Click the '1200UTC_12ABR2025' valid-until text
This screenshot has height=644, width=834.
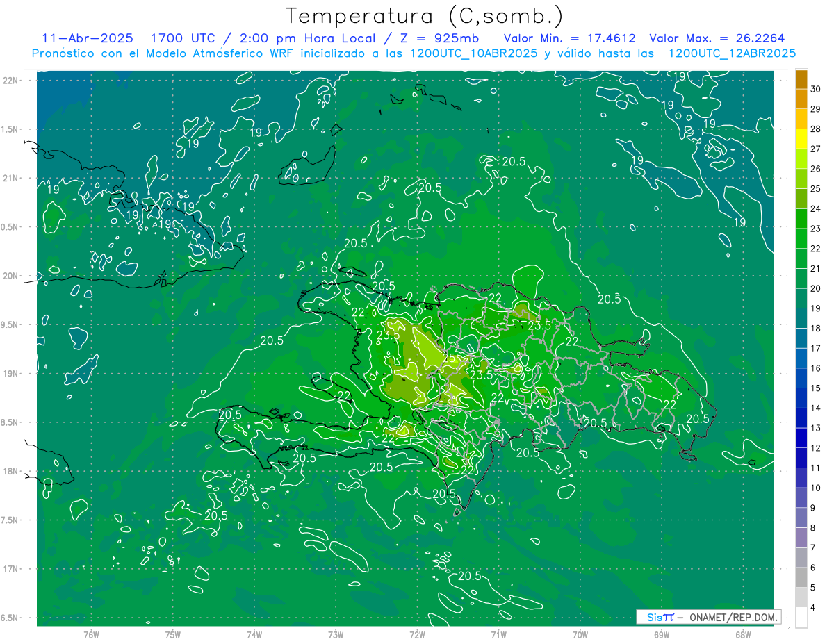pos(732,53)
